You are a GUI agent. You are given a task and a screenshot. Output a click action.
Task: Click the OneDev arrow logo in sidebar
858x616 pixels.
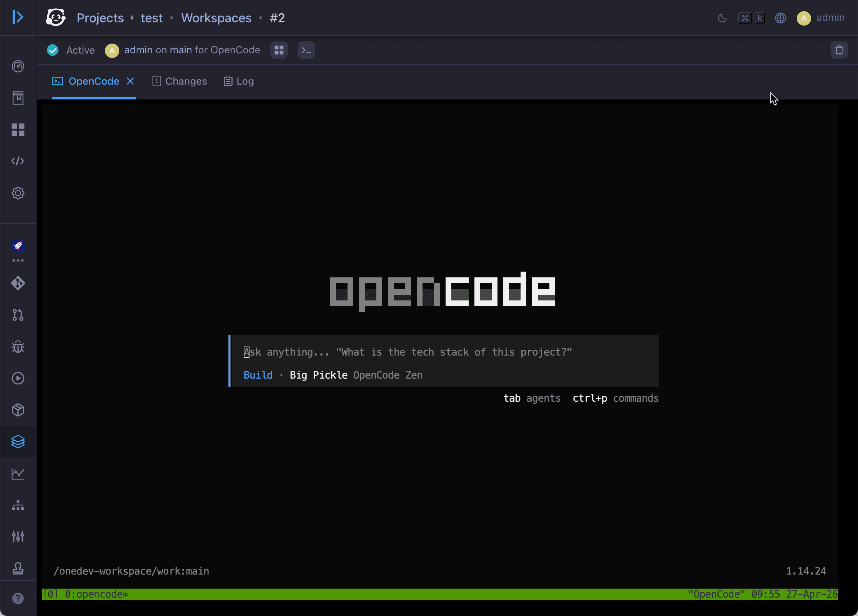[x=18, y=17]
